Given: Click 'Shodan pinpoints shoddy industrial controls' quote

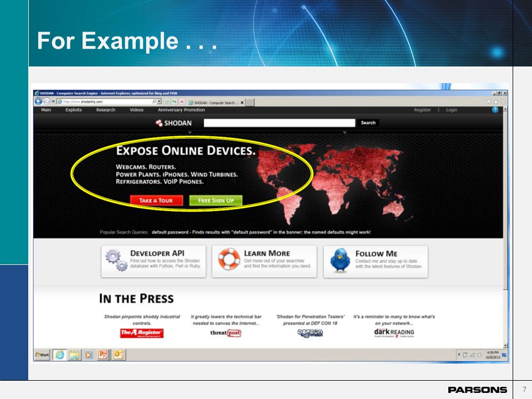Looking at the screenshot, I should click(142, 320).
